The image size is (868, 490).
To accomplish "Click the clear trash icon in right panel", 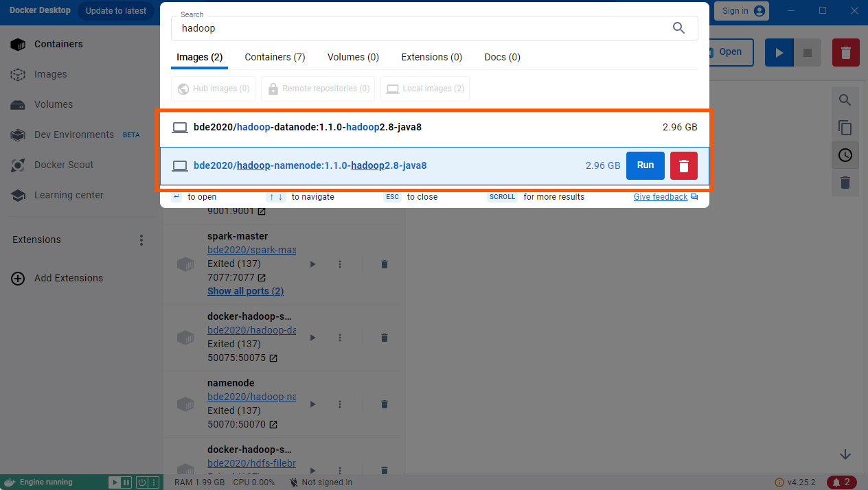I will (x=845, y=183).
